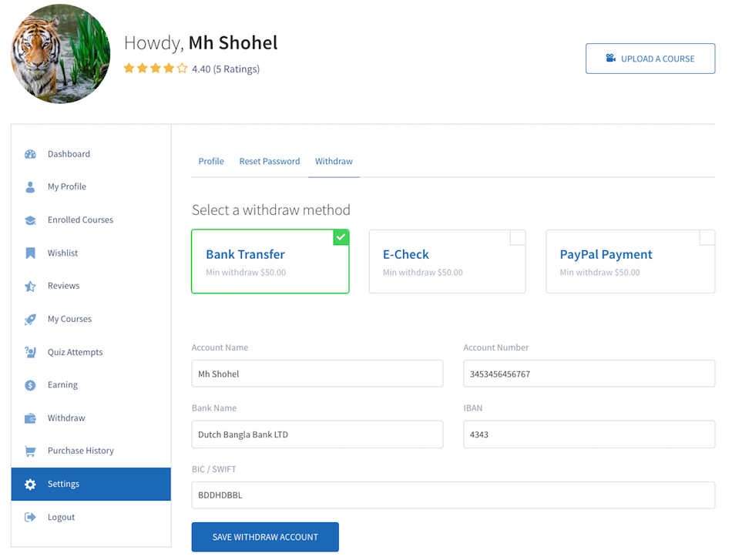The height and width of the screenshot is (560, 732).
Task: Open the Reset Password tab
Action: (270, 161)
